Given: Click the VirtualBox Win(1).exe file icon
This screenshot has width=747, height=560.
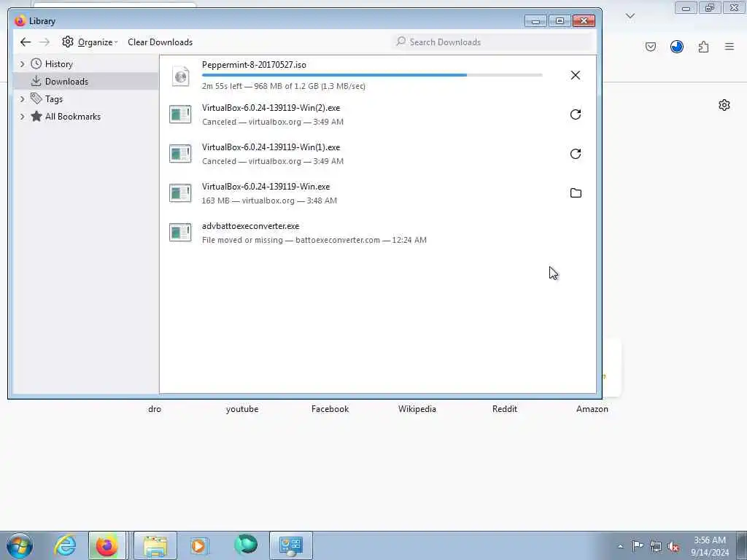Looking at the screenshot, I should coord(181,154).
